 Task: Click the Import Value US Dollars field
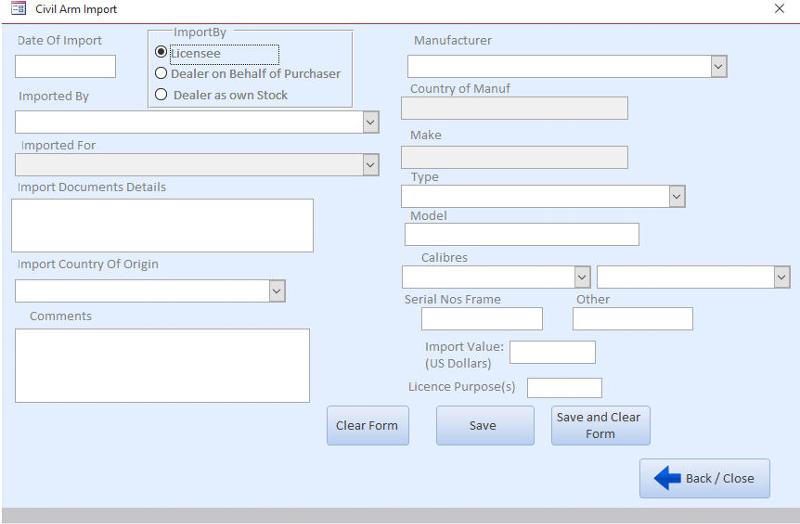coord(552,352)
